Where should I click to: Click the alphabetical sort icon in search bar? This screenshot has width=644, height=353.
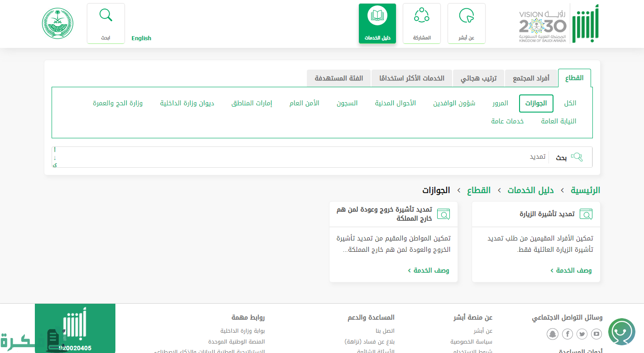55,157
